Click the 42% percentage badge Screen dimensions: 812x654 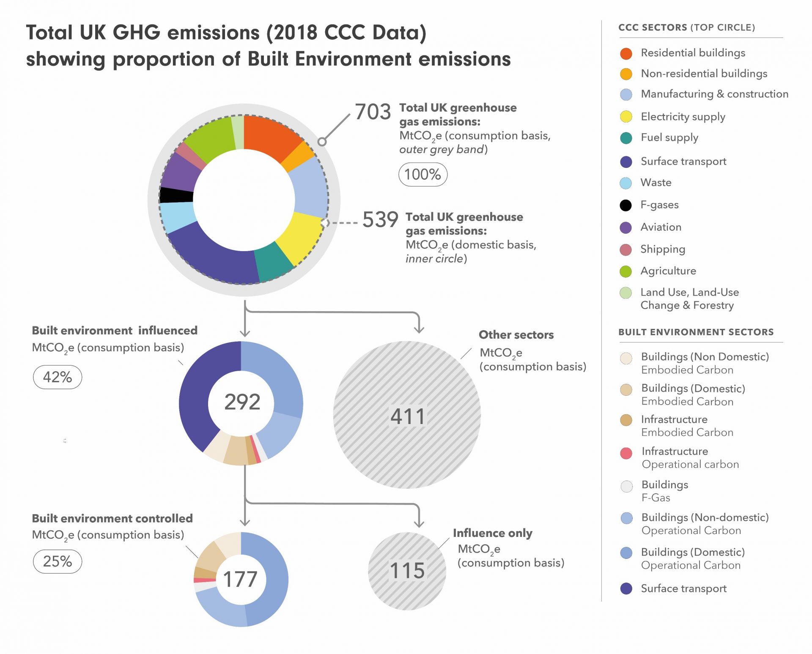tap(58, 377)
